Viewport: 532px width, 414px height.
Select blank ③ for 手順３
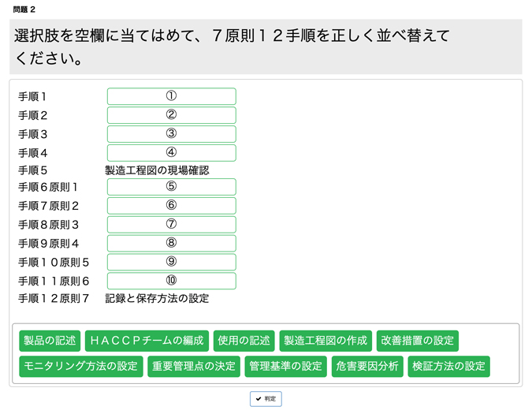[x=171, y=134]
